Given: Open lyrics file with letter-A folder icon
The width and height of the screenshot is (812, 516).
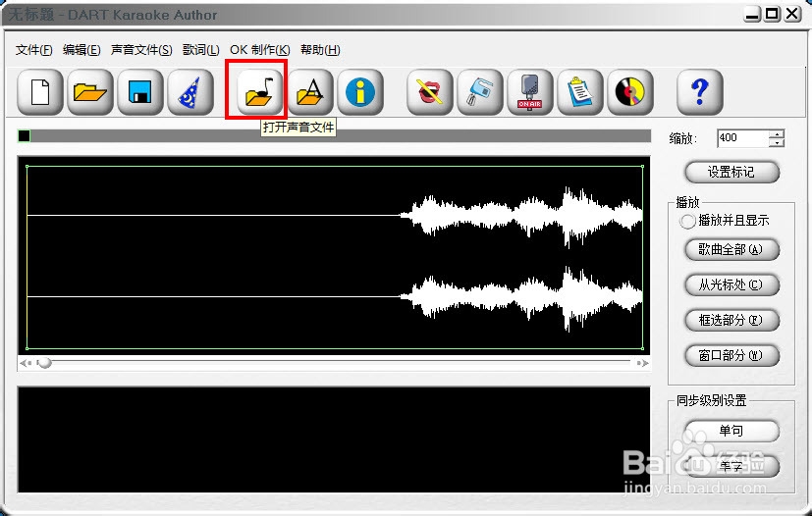Looking at the screenshot, I should click(310, 91).
